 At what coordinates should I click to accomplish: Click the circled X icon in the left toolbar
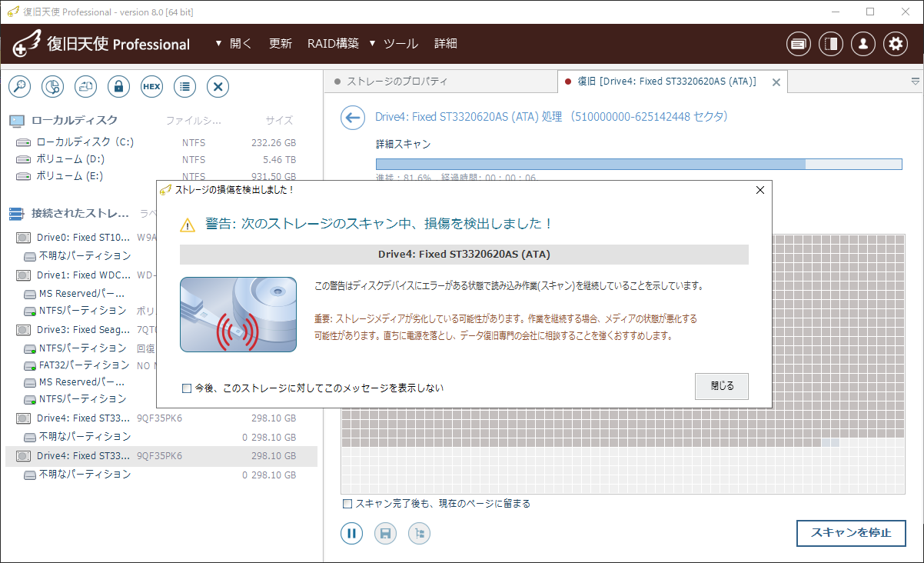(x=218, y=87)
